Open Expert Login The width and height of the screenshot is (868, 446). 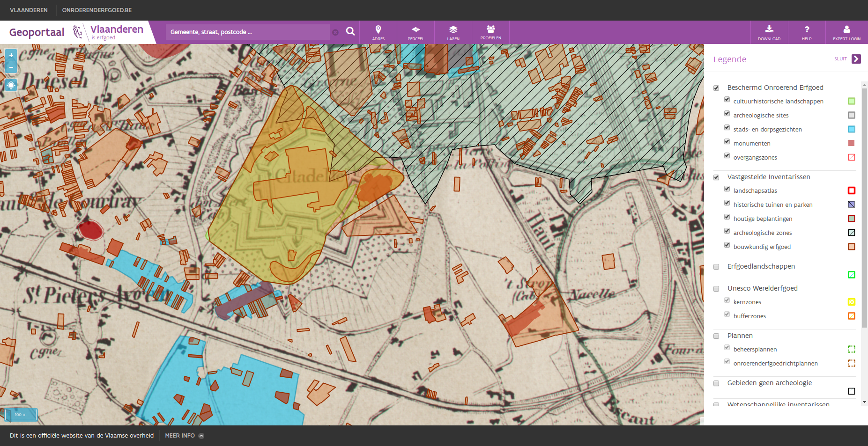846,32
